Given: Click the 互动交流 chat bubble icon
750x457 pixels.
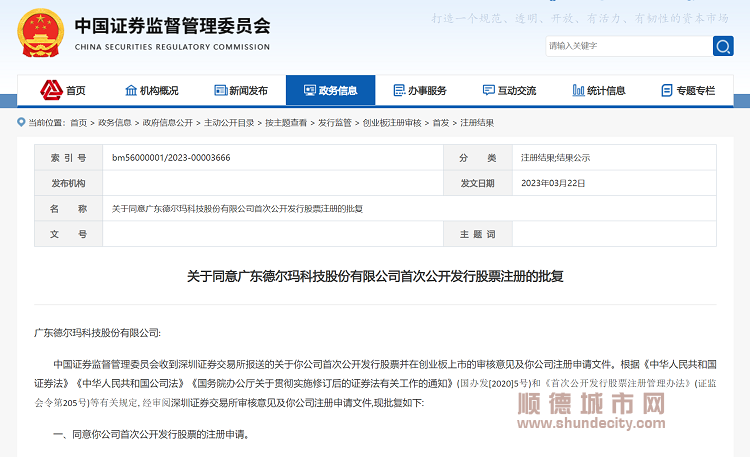Looking at the screenshot, I should tap(488, 90).
